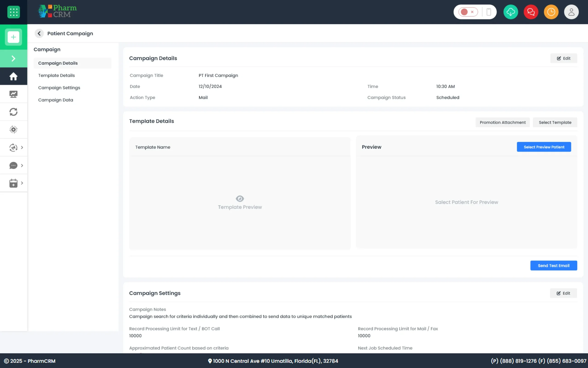Click the refresh sync sidebar icon
This screenshot has height=368, width=588.
click(x=13, y=112)
